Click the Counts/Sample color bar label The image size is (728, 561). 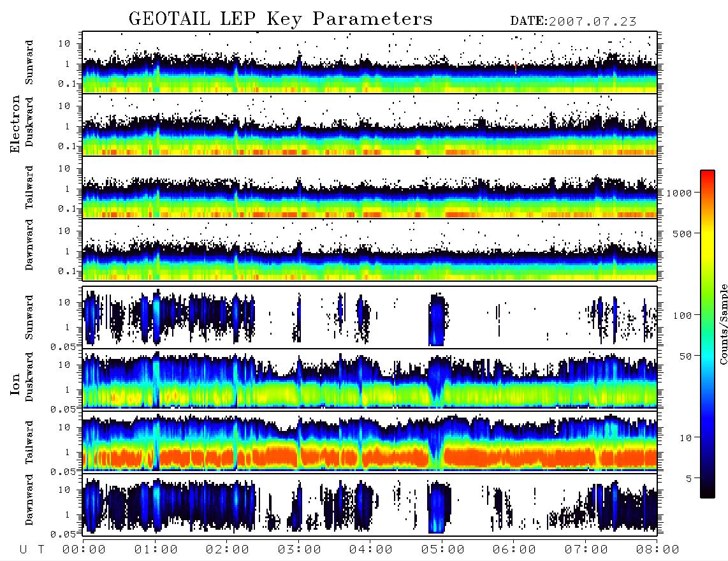723,324
